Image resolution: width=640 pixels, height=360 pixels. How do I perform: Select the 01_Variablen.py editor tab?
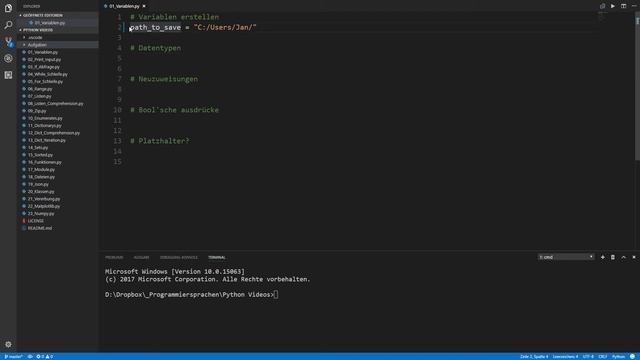(x=124, y=6)
